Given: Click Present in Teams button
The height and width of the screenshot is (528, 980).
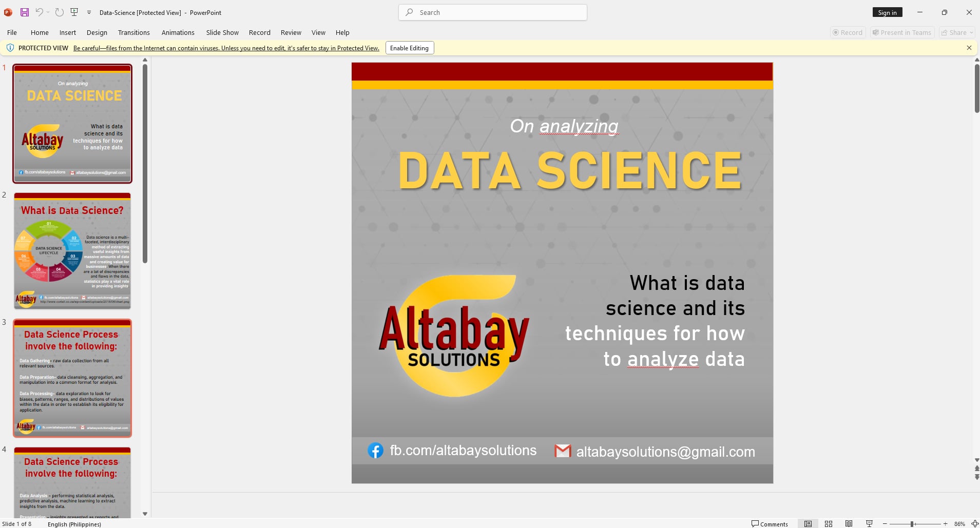Looking at the screenshot, I should [x=902, y=32].
